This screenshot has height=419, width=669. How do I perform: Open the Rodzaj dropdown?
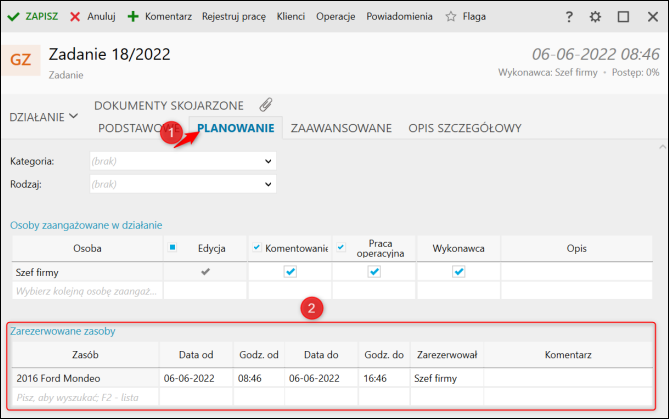tap(183, 184)
